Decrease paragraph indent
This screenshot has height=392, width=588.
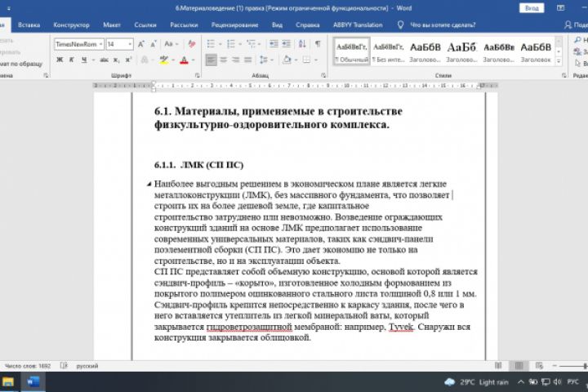coord(274,44)
